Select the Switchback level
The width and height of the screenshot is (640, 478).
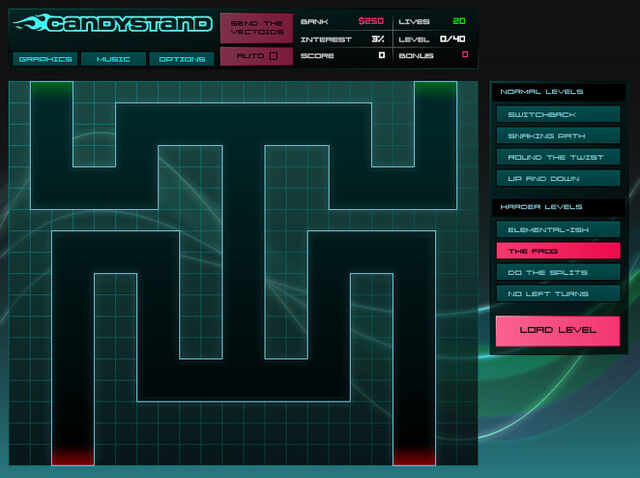558,114
